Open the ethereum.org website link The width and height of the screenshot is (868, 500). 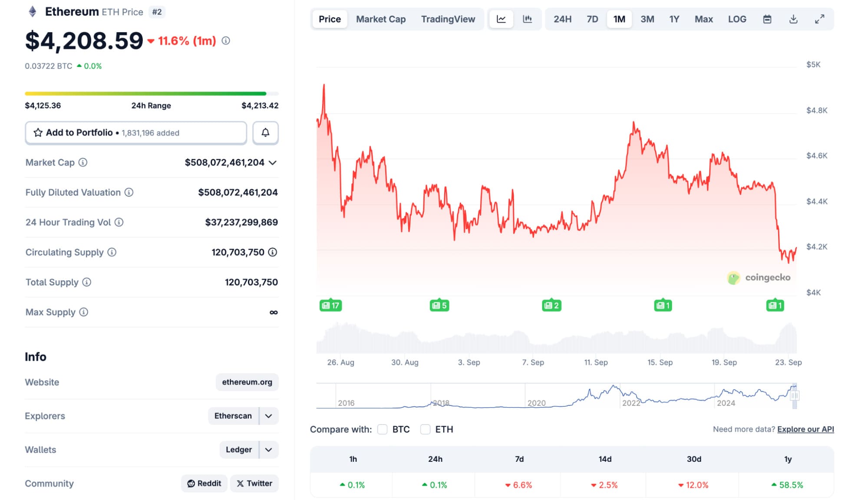[x=247, y=382]
